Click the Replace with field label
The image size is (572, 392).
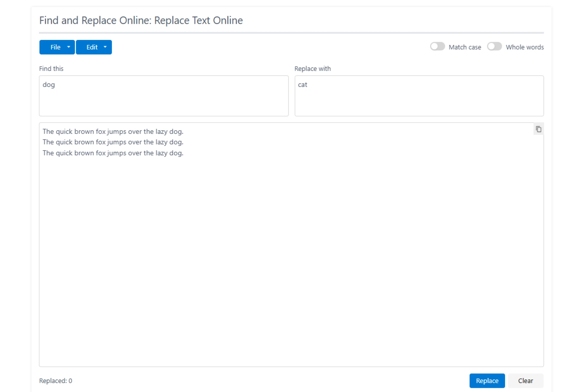[x=313, y=69]
